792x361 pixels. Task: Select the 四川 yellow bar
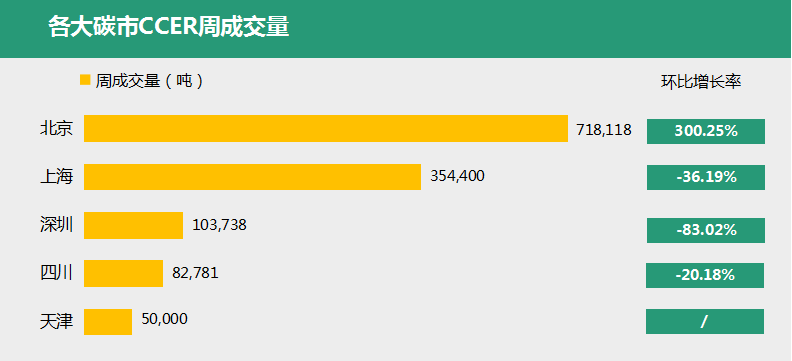(123, 273)
